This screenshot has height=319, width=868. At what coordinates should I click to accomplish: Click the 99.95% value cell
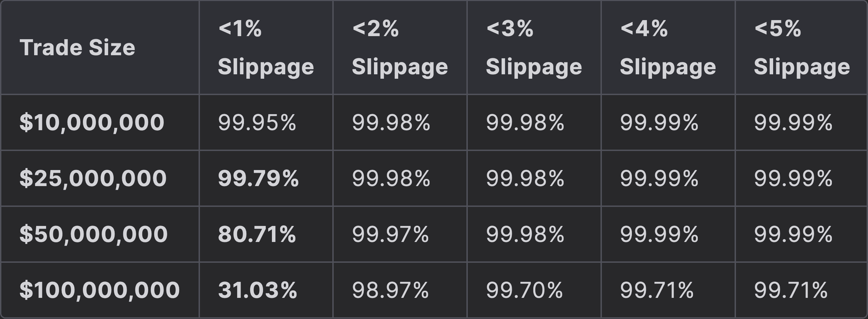pyautogui.click(x=257, y=122)
